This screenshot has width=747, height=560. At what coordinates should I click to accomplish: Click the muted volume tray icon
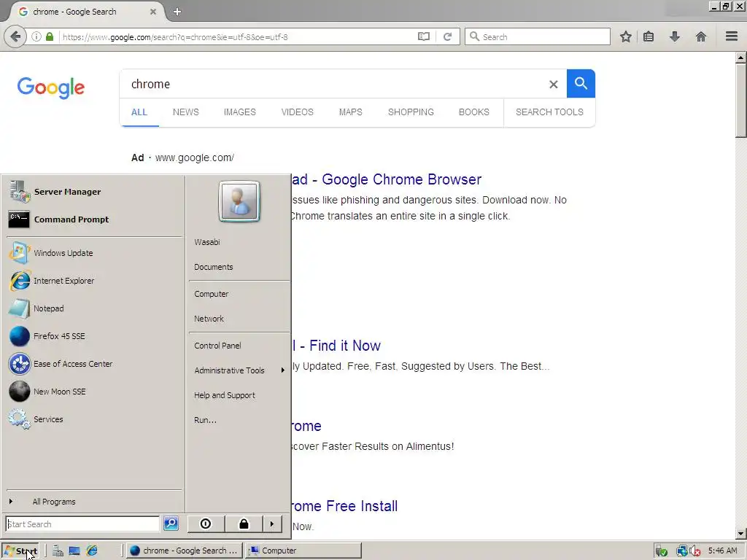tap(695, 551)
